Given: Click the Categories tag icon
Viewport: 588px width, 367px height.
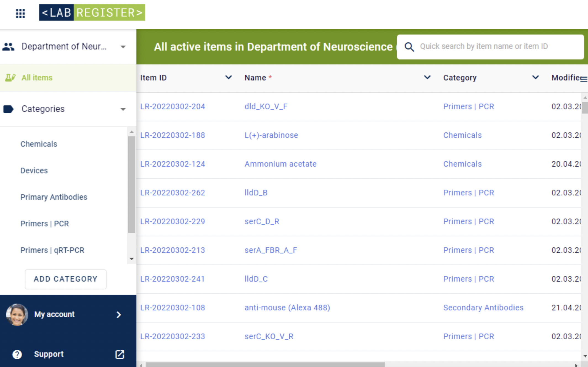Looking at the screenshot, I should [9, 109].
